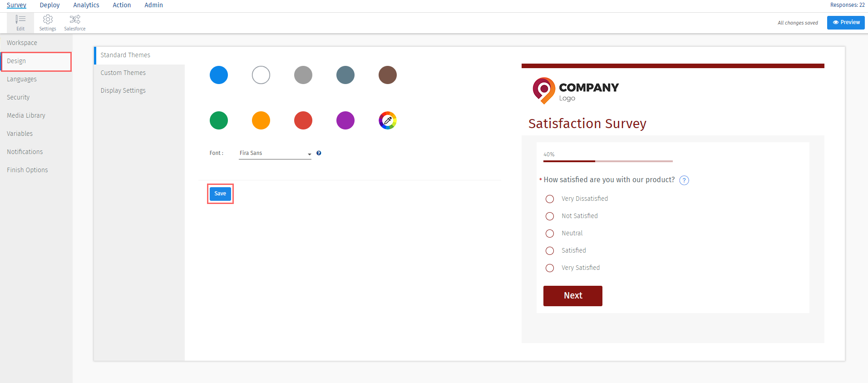Open the Settings gear icon
Viewport: 868px width, 383px height.
(48, 22)
